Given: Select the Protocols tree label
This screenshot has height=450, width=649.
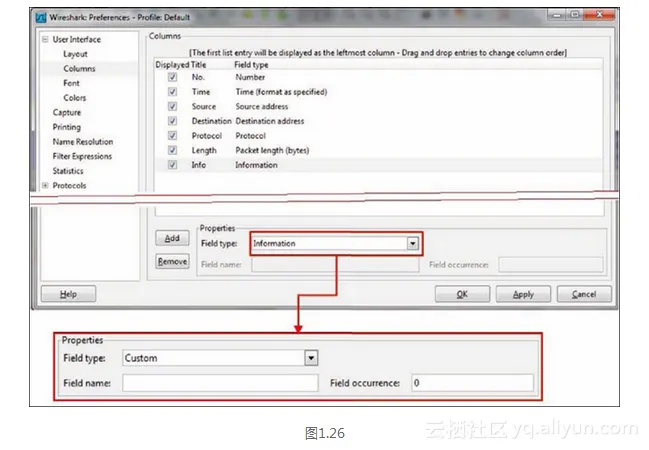Looking at the screenshot, I should [69, 185].
